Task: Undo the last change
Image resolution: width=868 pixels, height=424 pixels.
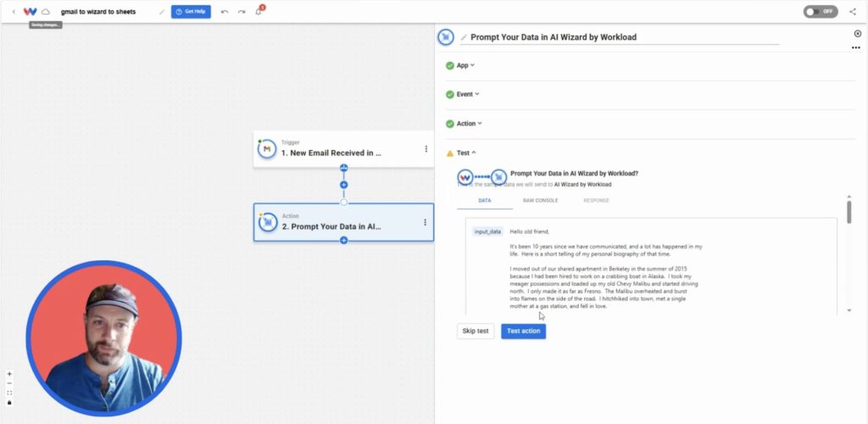Action: [x=224, y=12]
